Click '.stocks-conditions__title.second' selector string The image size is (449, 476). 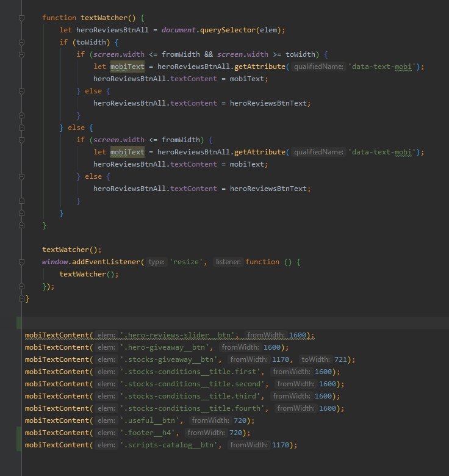click(x=192, y=384)
